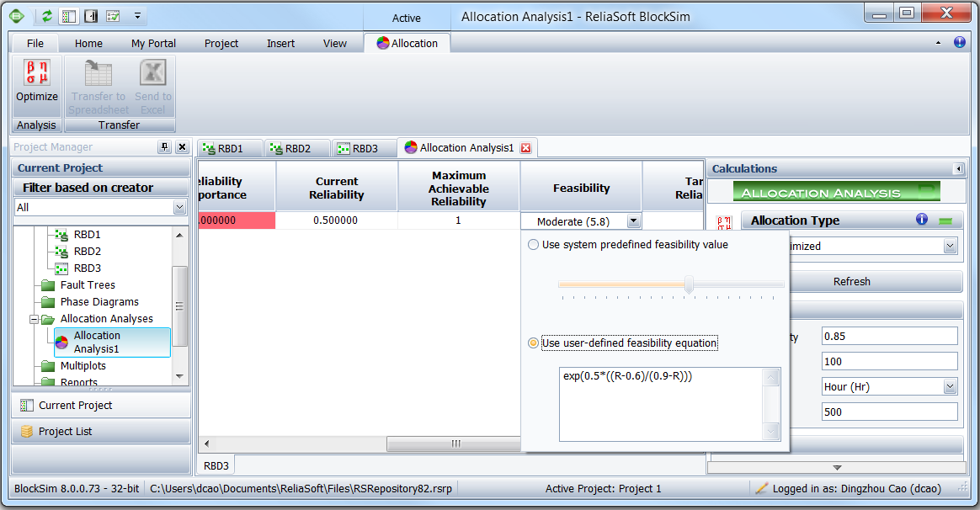Toggle the Project Manager panel icon in quick access
Viewport: 980px width, 510px height.
click(69, 16)
